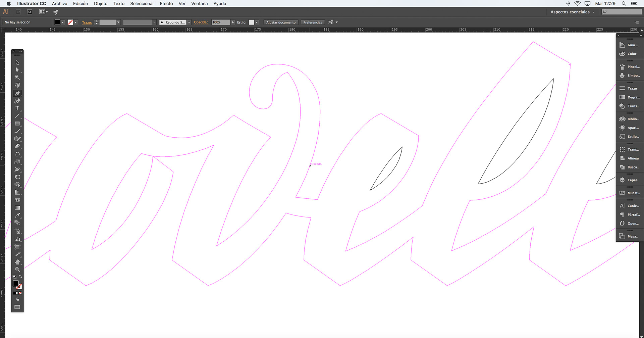Select the Warp tool
Screen dimensions: 644x338
(17, 170)
